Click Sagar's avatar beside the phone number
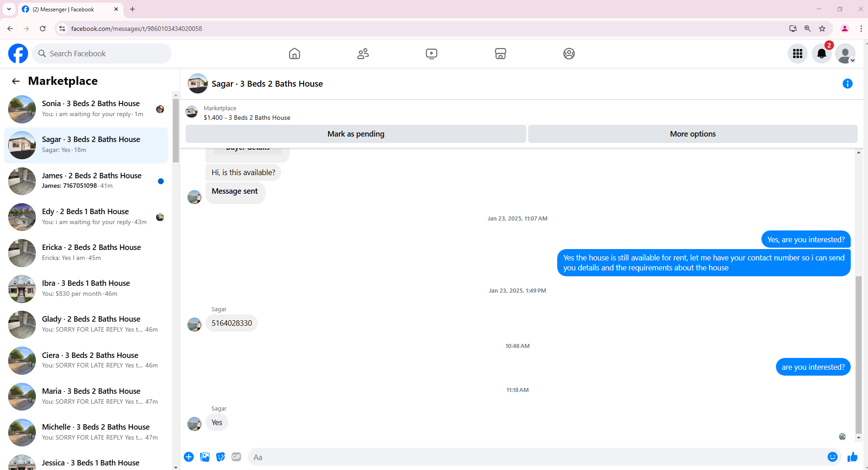The height and width of the screenshot is (470, 868). (195, 324)
